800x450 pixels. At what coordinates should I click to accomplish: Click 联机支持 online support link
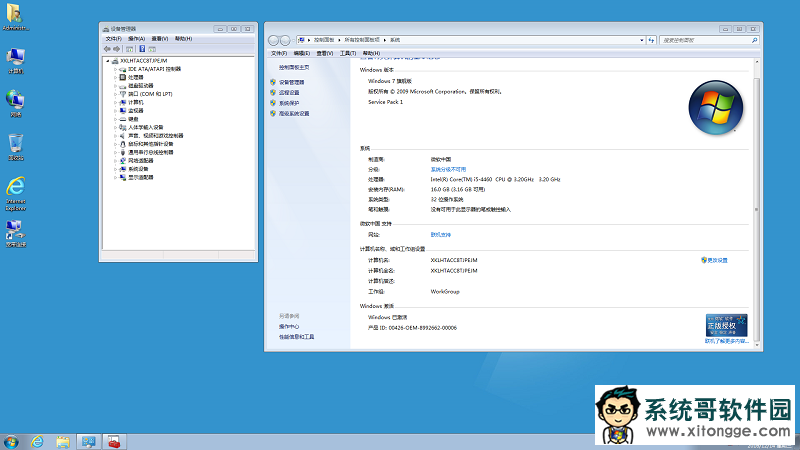pyautogui.click(x=440, y=235)
